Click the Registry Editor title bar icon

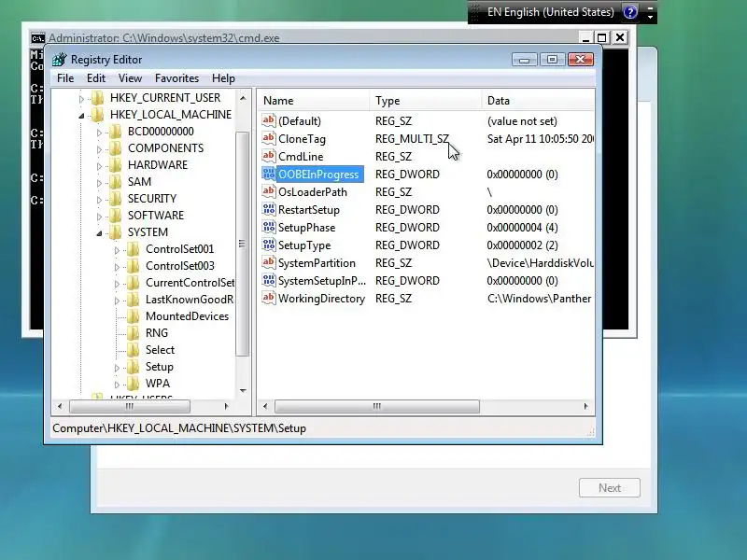tap(60, 60)
